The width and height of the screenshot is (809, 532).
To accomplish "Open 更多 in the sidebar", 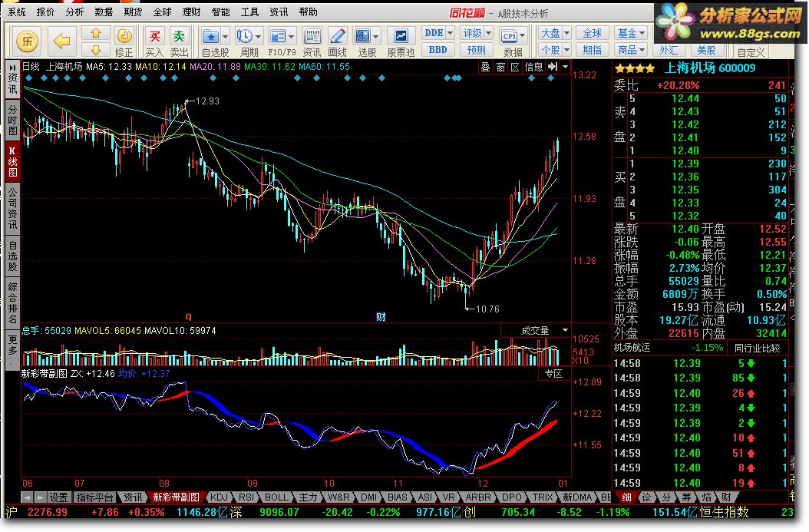I will [12, 350].
